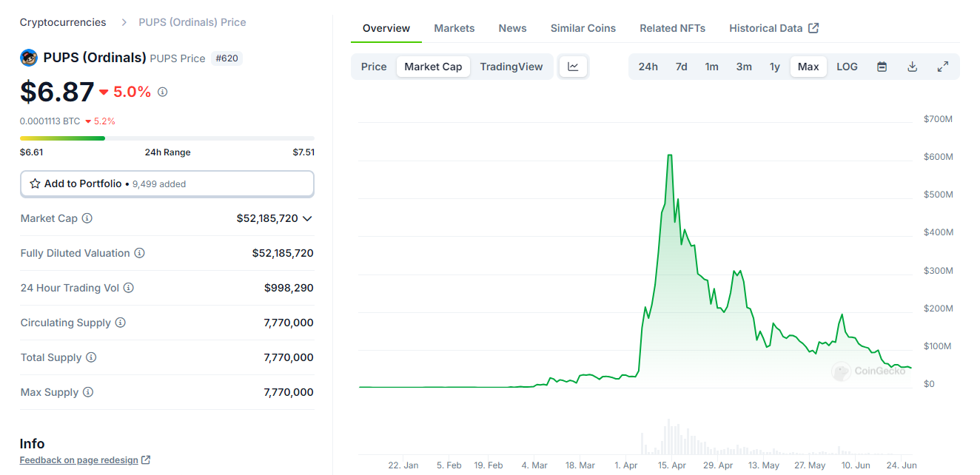Open the Total Supply info icon
Viewport: 980px width, 475px height.
click(91, 357)
